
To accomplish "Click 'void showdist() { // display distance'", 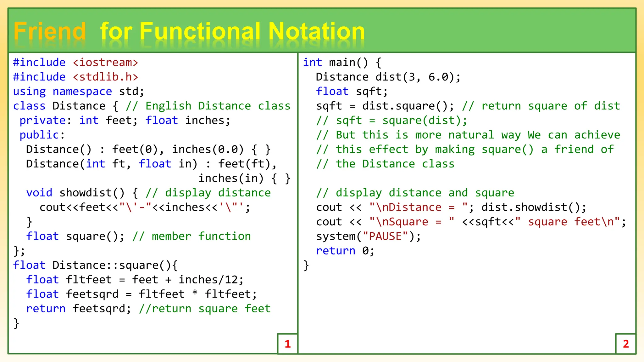I will click(148, 193).
